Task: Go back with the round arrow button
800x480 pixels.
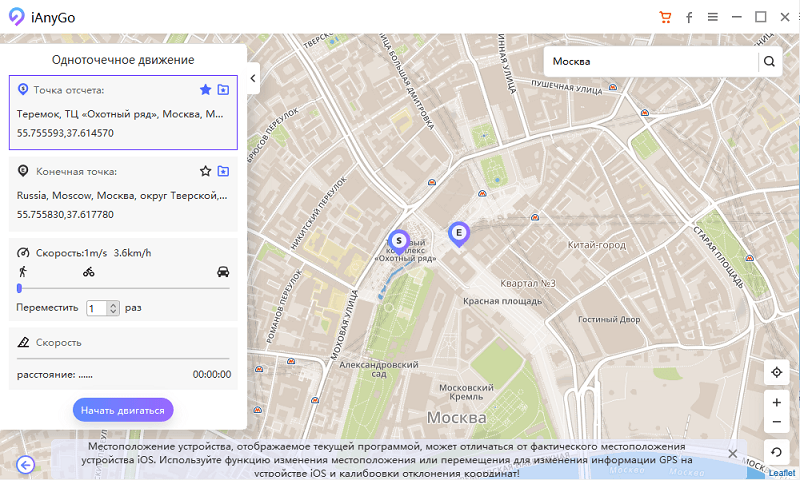Action: [x=26, y=465]
